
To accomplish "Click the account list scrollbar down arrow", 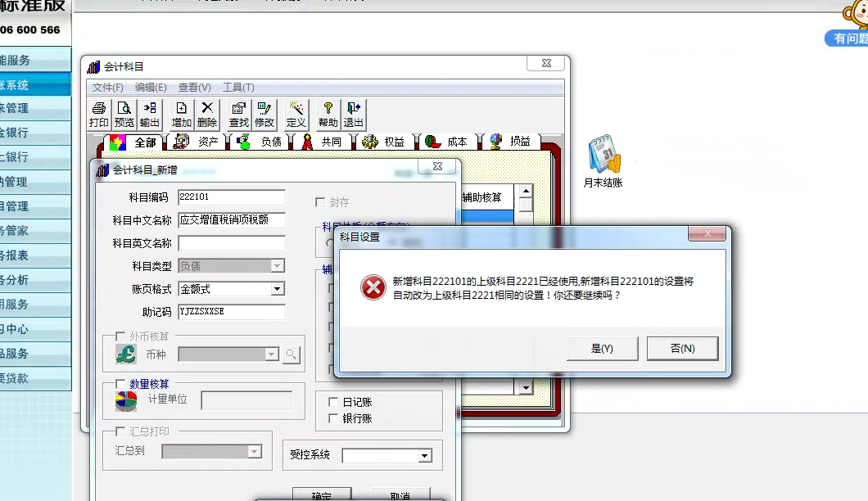I will click(x=526, y=388).
